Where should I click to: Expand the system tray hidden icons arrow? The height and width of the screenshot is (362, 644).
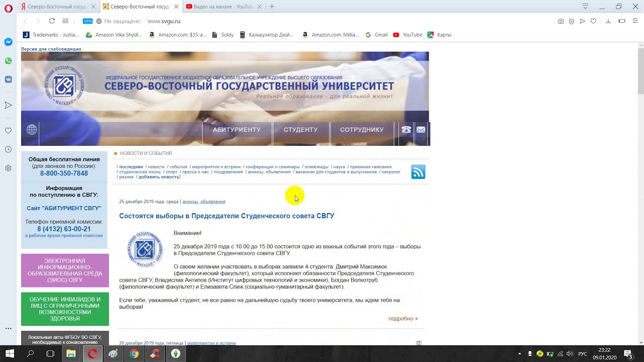pyautogui.click(x=520, y=354)
